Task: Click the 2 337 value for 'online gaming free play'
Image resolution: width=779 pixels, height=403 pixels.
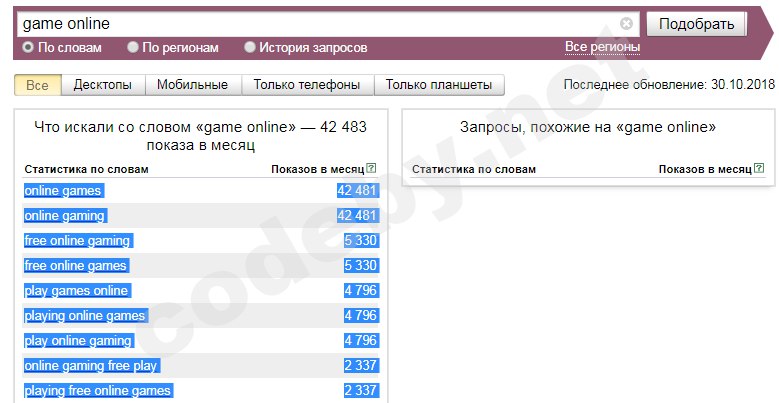Action: 361,365
